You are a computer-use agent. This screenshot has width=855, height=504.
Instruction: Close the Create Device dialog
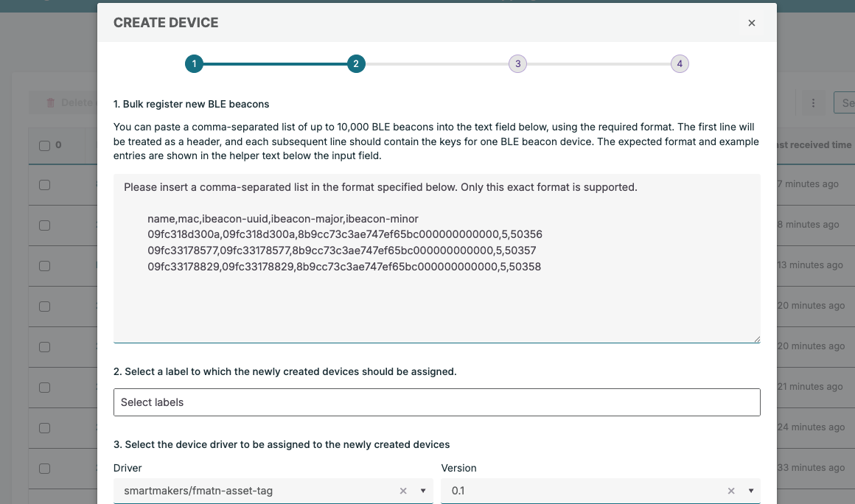pyautogui.click(x=751, y=23)
